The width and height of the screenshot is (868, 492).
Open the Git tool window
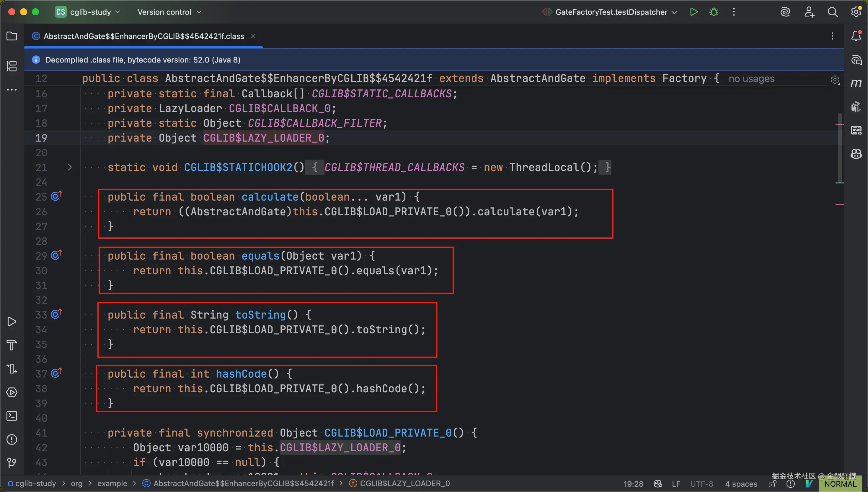coord(12,463)
